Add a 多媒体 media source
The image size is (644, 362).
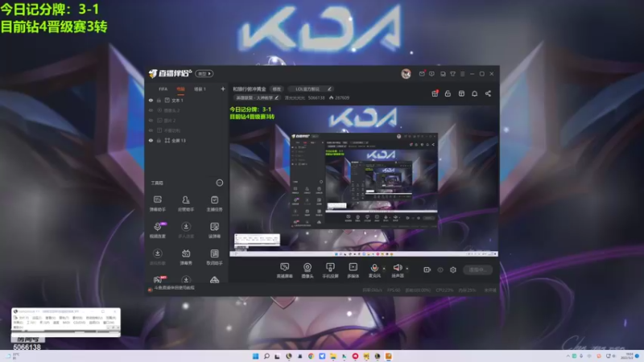click(353, 270)
